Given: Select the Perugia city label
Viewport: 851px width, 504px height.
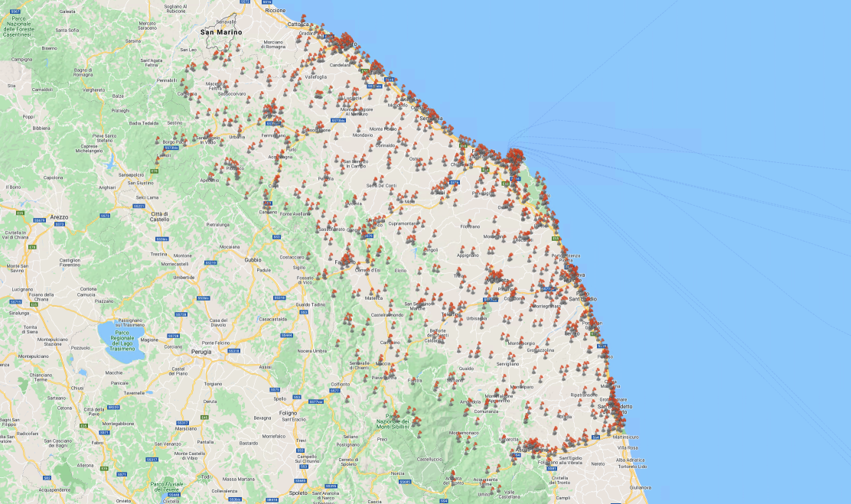Looking at the screenshot, I should click(x=201, y=352).
